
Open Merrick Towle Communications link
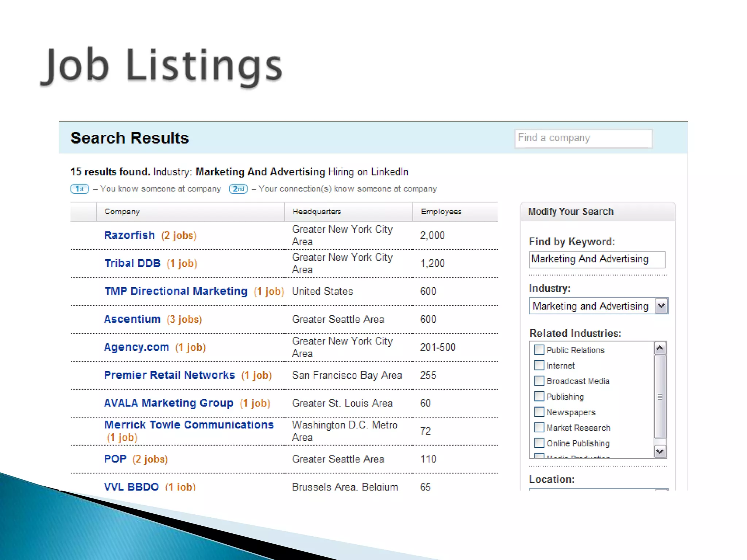(189, 425)
